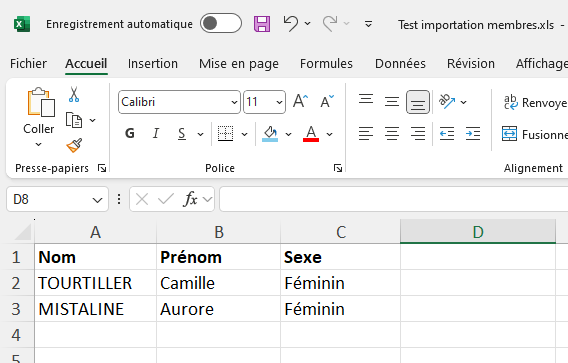
Task: Open the borders dropdown arrow
Action: [x=245, y=134]
